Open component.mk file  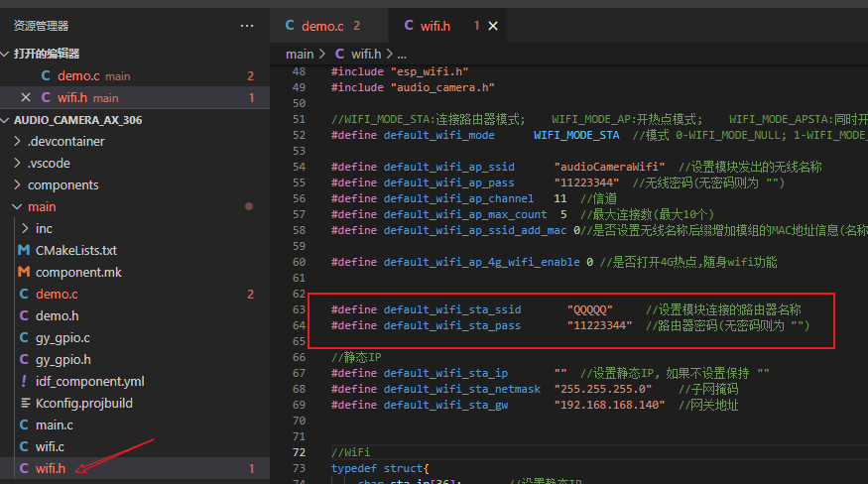coord(78,272)
